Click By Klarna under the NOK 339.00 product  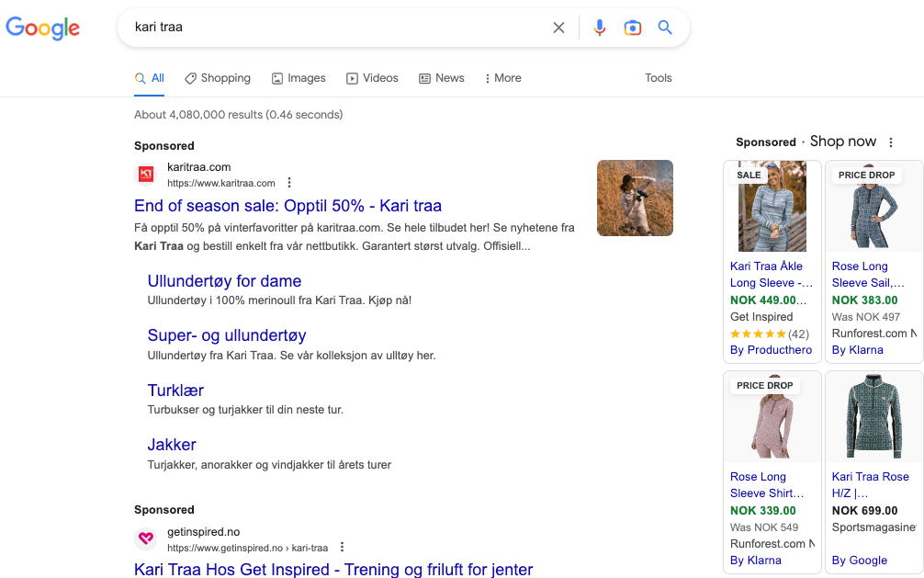(x=756, y=561)
